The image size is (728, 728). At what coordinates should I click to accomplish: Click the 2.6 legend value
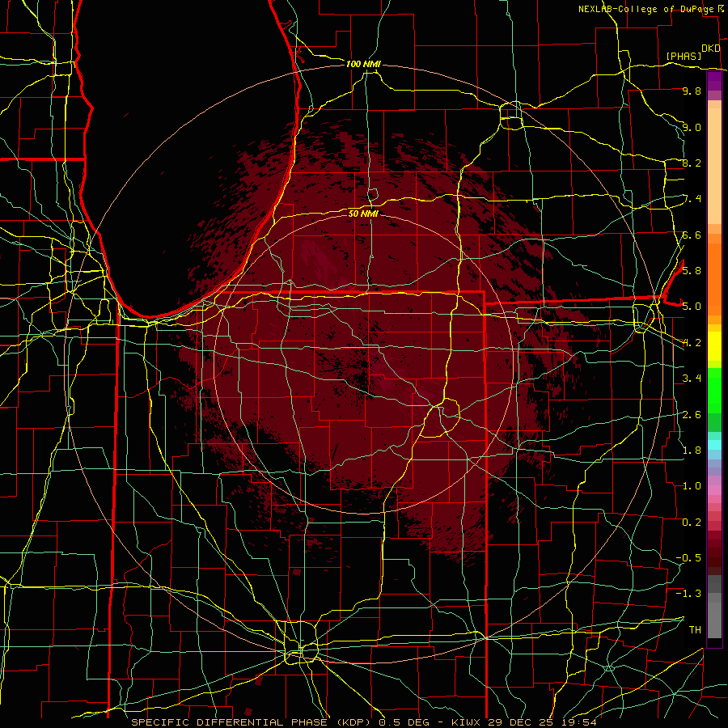[692, 414]
